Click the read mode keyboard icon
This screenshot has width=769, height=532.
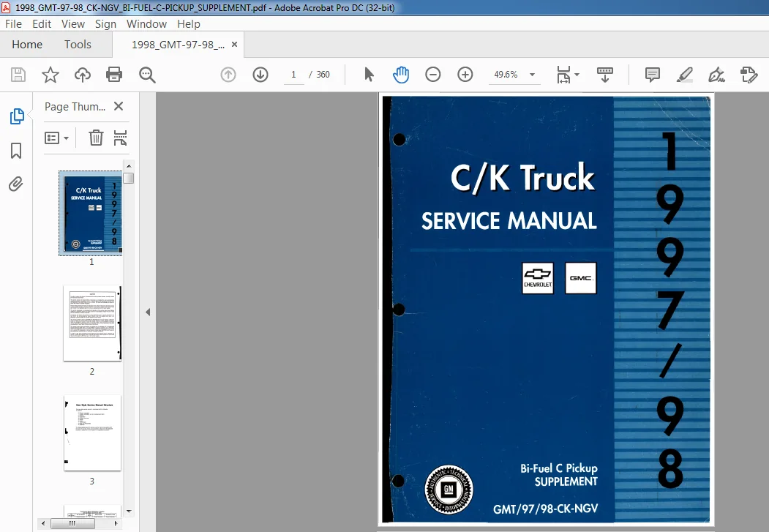click(x=604, y=75)
